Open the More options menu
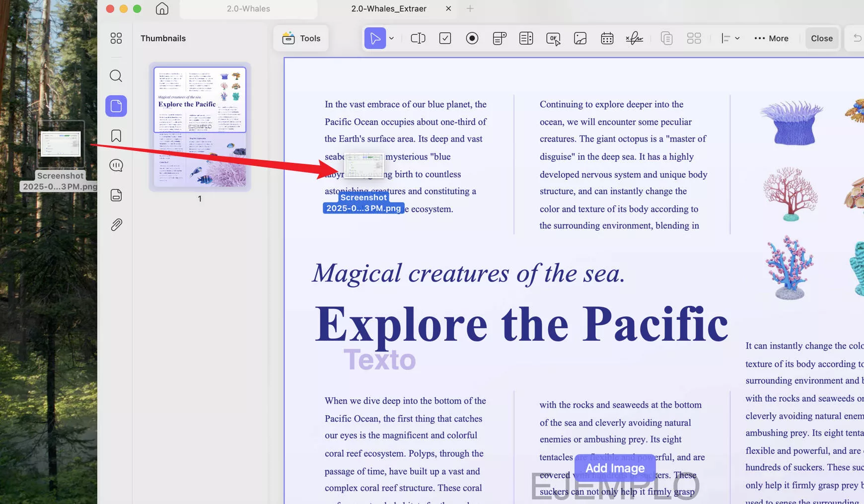Viewport: 864px width, 504px height. 771,38
